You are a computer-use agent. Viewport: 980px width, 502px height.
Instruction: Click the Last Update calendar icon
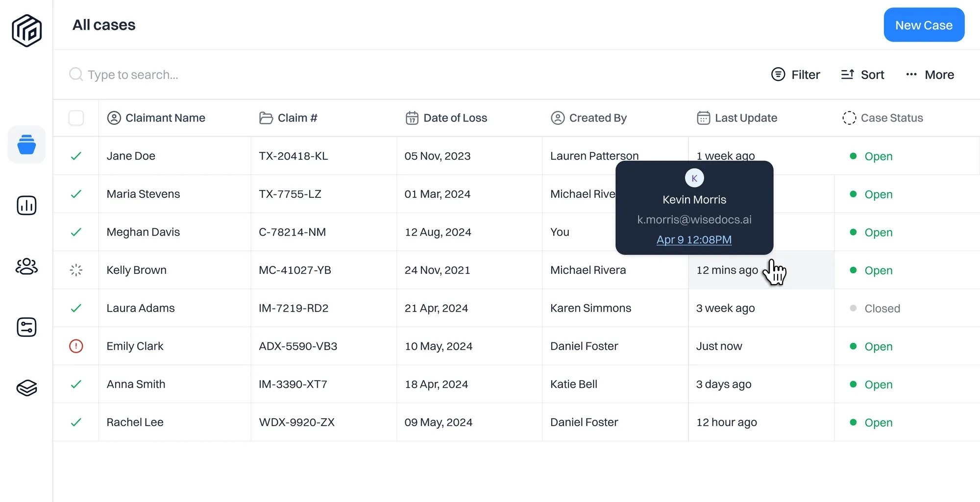point(704,118)
